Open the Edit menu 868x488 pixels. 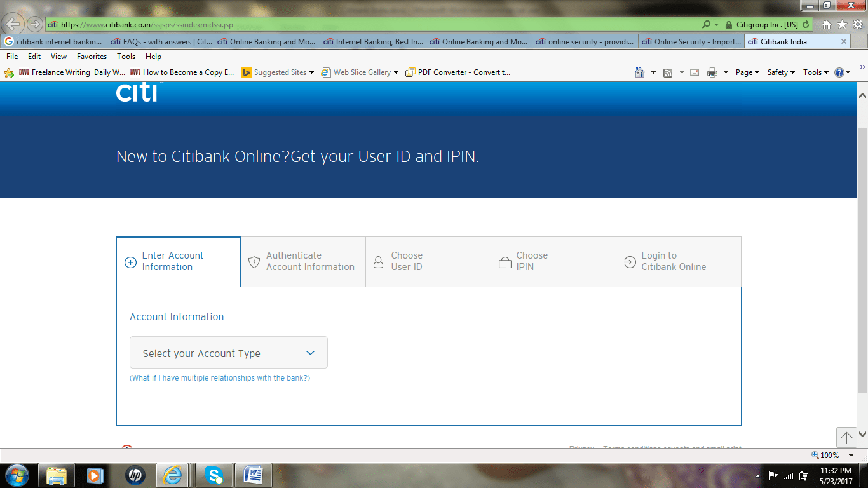coord(34,57)
